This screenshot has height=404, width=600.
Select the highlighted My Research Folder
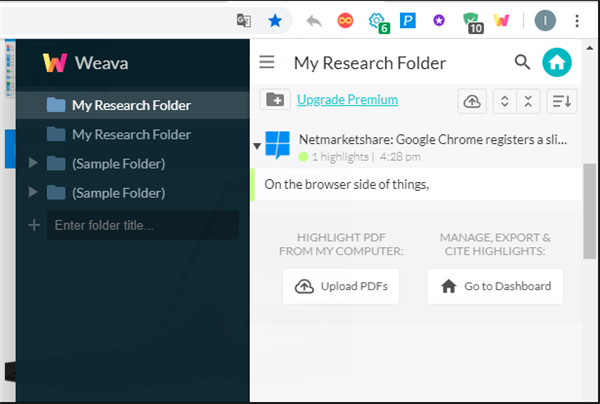[x=130, y=105]
